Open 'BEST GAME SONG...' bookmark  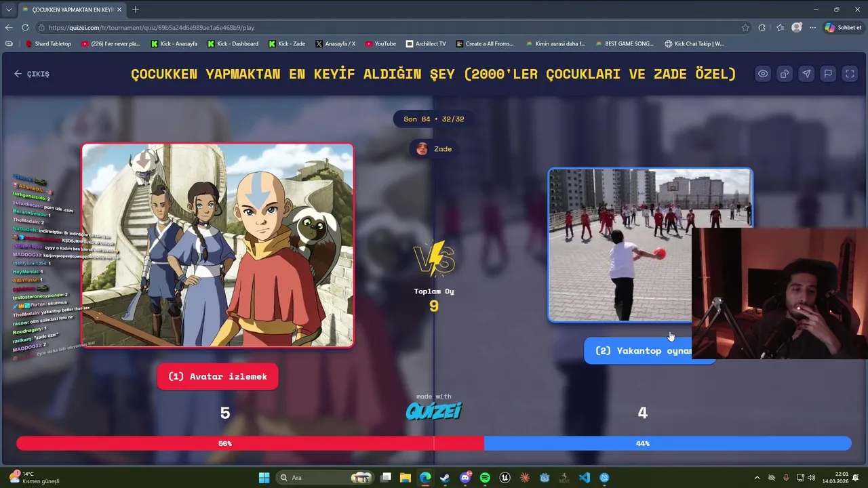point(624,43)
